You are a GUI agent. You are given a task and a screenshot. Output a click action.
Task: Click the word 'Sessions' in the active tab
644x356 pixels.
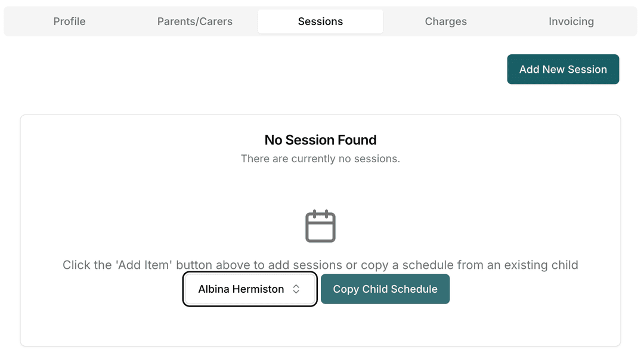pyautogui.click(x=320, y=21)
